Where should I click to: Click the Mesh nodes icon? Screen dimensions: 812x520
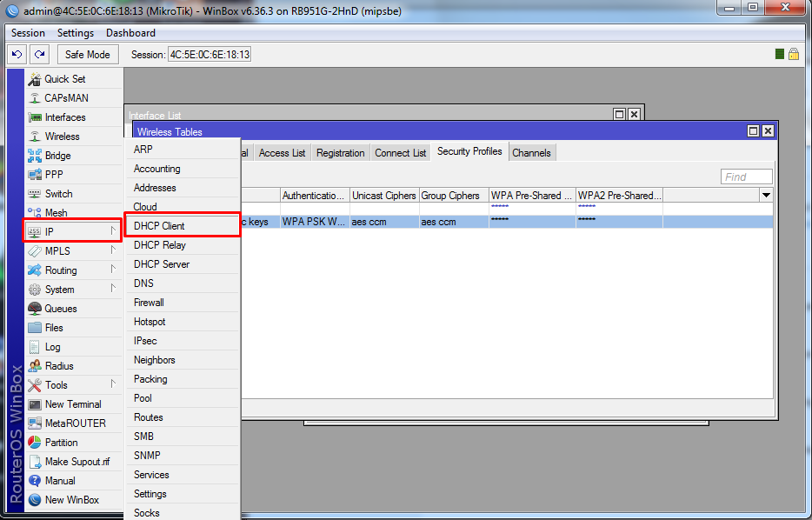tap(35, 213)
